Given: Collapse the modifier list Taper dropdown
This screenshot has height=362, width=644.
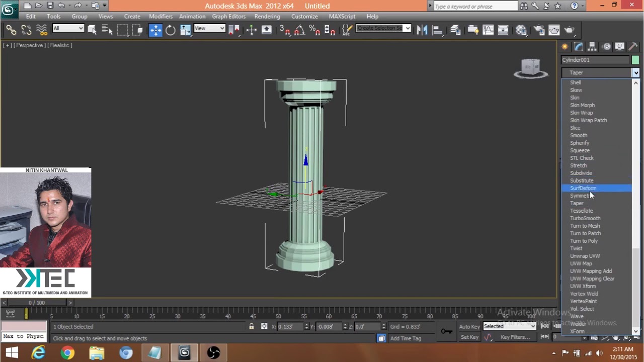Looking at the screenshot, I should point(635,73).
